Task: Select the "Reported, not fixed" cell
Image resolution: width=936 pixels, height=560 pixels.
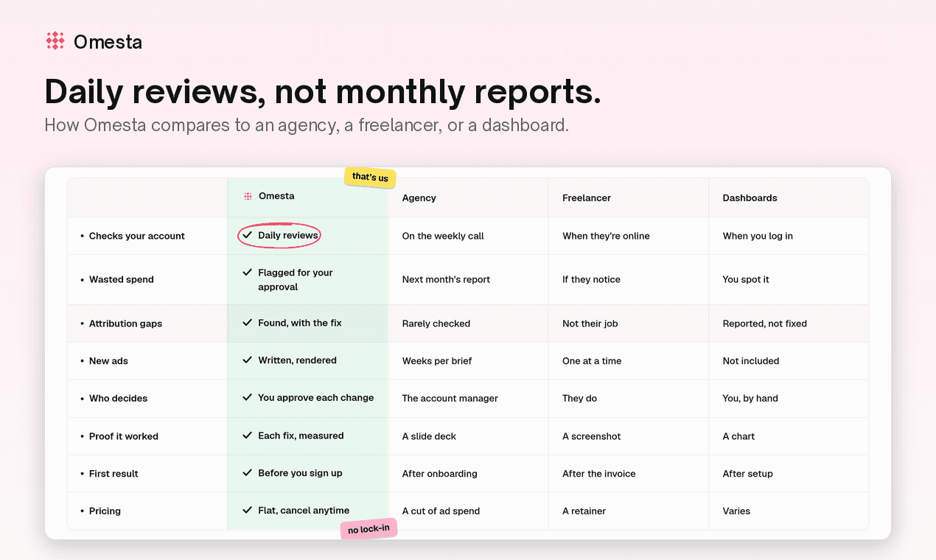Action: click(765, 323)
